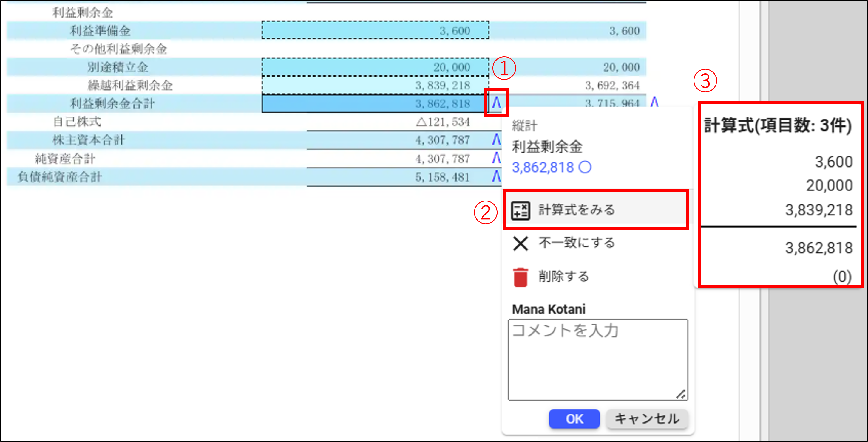Click the red trash can icon

click(x=520, y=277)
